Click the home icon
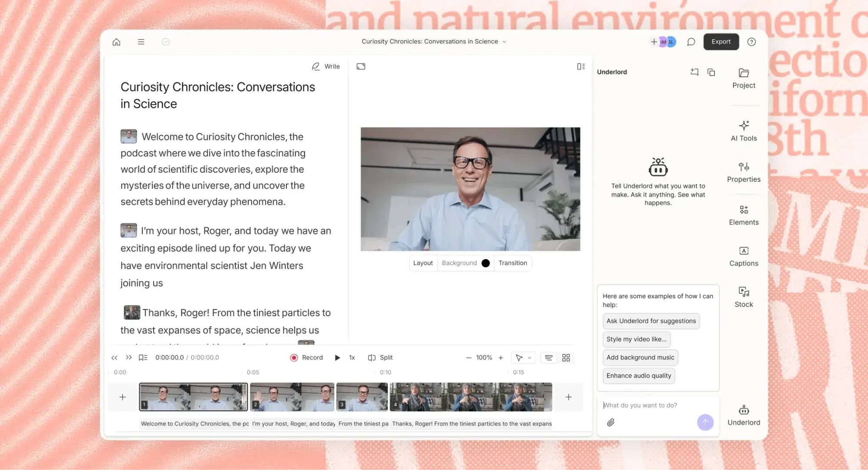Viewport: 868px width, 470px height. coord(116,42)
